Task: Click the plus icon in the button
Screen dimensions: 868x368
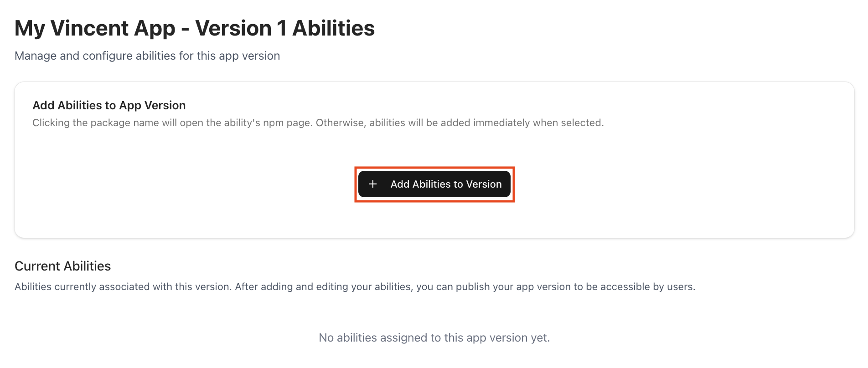Action: [x=372, y=184]
